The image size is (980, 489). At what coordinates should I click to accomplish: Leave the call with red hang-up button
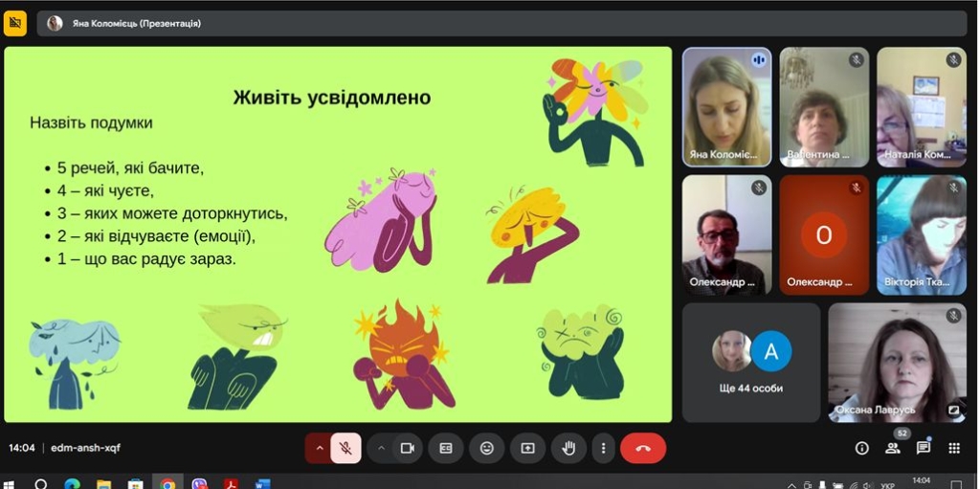point(643,448)
